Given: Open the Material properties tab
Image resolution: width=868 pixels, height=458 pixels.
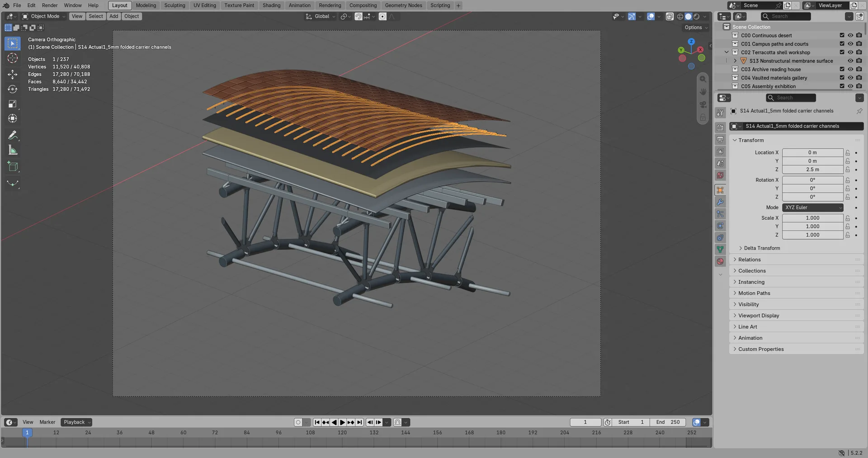Looking at the screenshot, I should click(720, 261).
